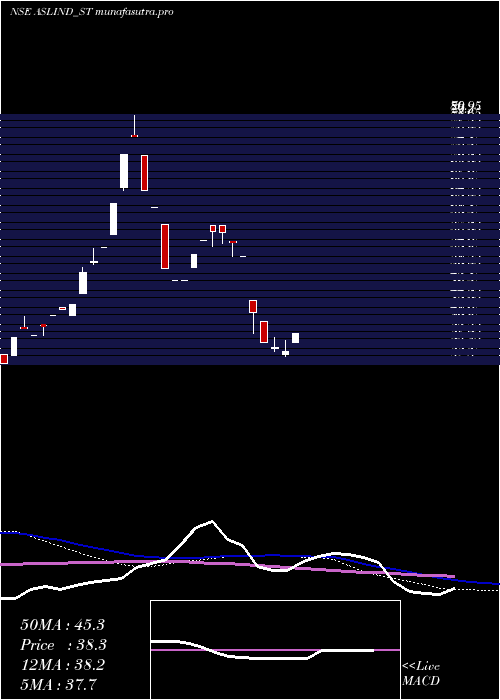Click the Price : 38.3 value
500x700 pixels.
tap(63, 645)
